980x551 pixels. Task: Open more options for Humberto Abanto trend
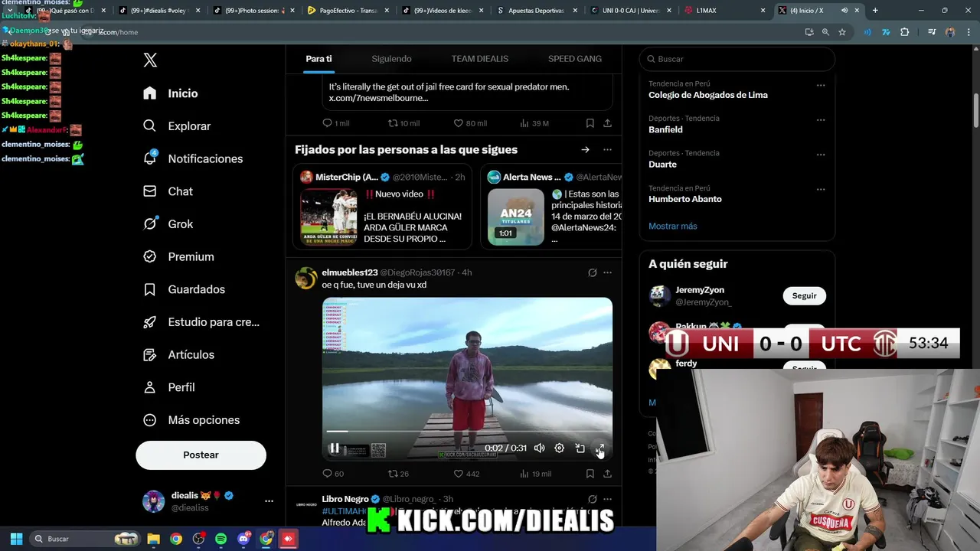[821, 189]
